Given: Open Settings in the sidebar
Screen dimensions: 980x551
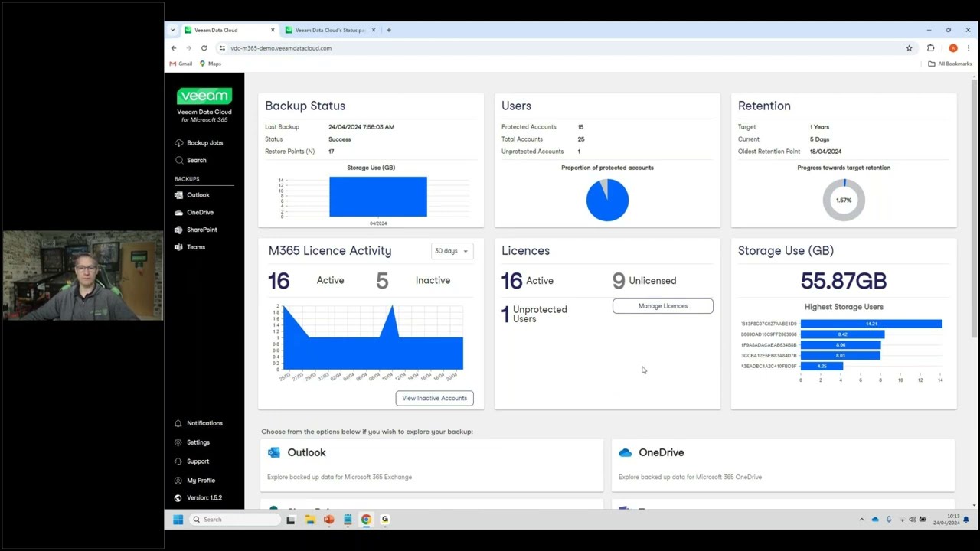Looking at the screenshot, I should click(191, 442).
